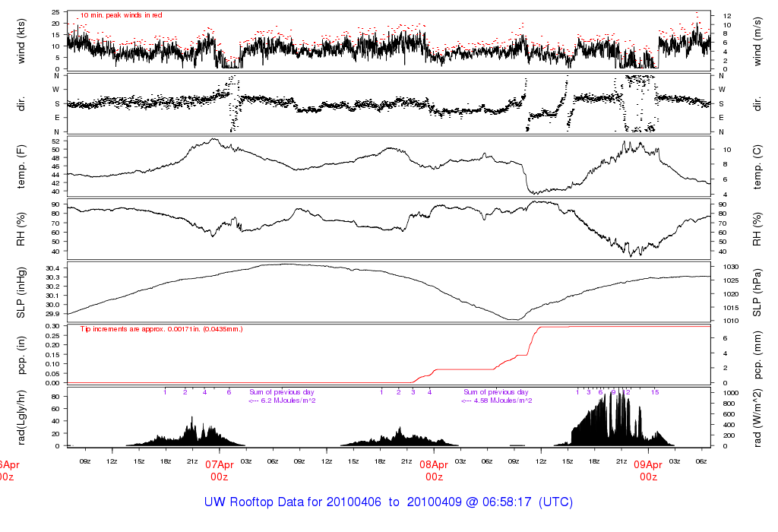
Task: Click the '30.4' tick on the SLP axis
Action: (x=53, y=268)
